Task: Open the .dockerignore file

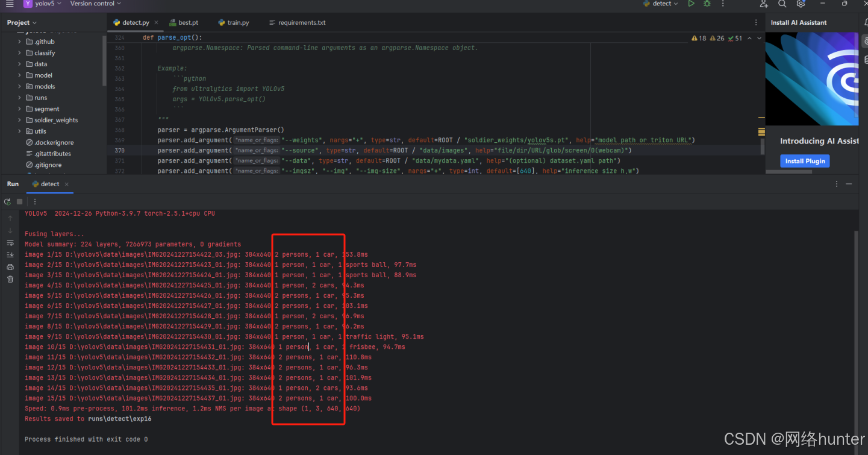Action: pyautogui.click(x=54, y=143)
